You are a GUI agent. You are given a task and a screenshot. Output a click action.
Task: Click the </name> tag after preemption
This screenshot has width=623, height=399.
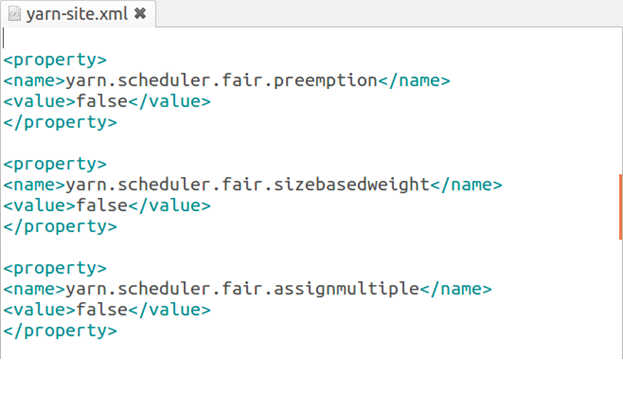coord(414,81)
